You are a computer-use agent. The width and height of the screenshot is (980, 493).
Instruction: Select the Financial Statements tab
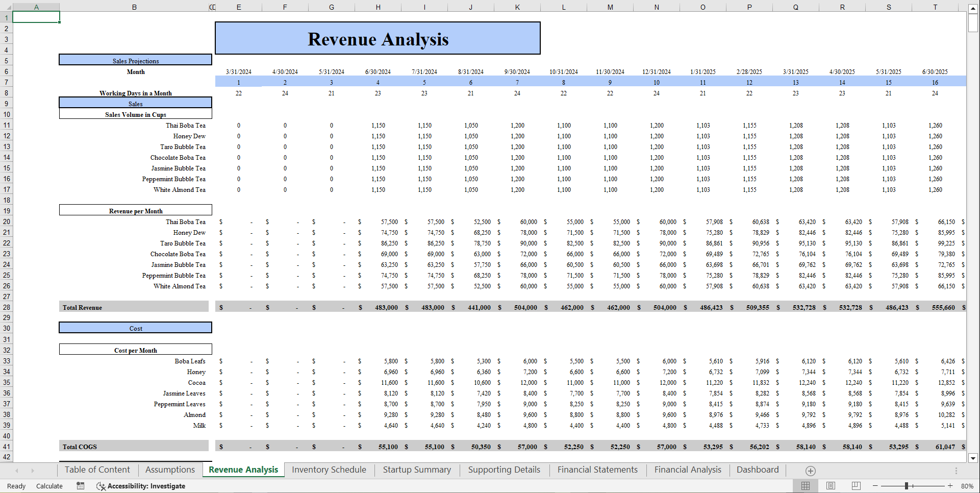pos(597,470)
